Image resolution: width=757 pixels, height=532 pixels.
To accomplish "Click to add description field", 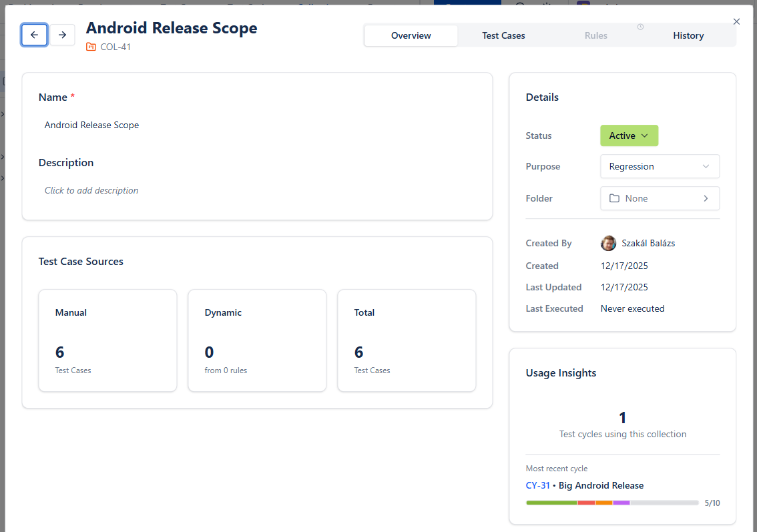I will (257, 190).
